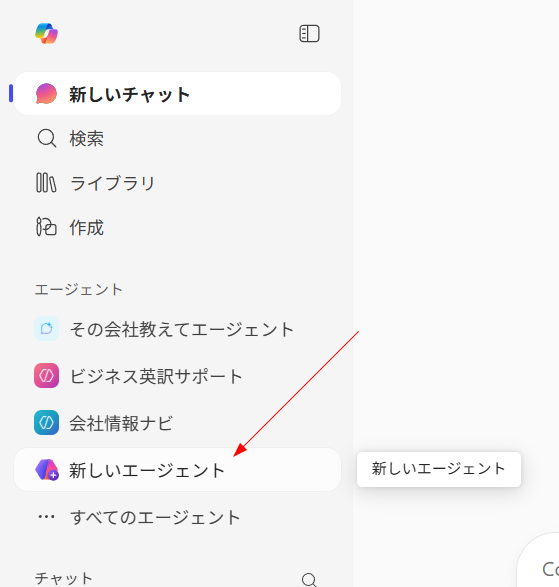559x587 pixels.
Task: Search chats with the チャット magnifier icon
Action: 309,580
